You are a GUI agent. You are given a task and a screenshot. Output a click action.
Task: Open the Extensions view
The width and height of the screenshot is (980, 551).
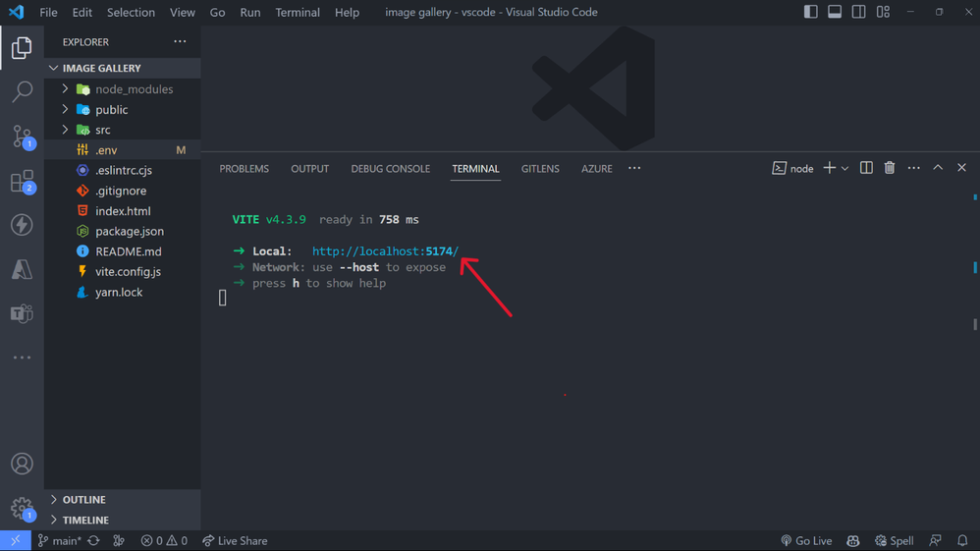click(22, 182)
